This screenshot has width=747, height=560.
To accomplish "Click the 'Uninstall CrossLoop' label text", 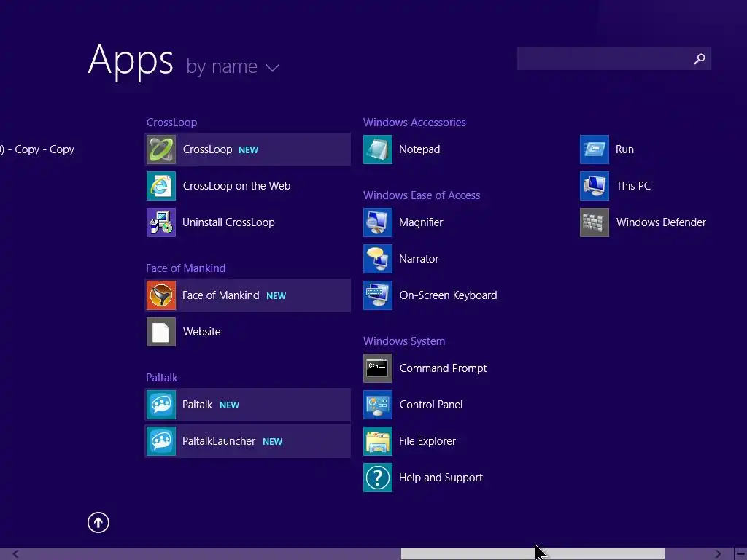I will [228, 222].
